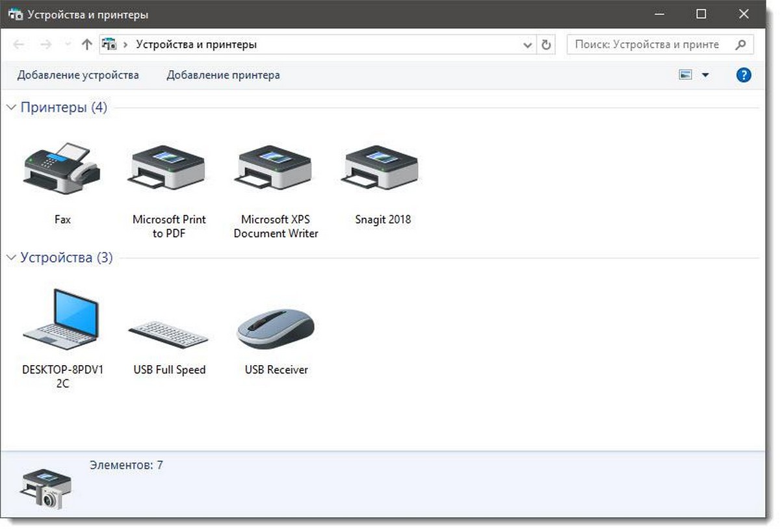Screen dimensions: 780x532
Task: Click Устройства и принтеры breadcrumb in address bar
Action: [196, 45]
